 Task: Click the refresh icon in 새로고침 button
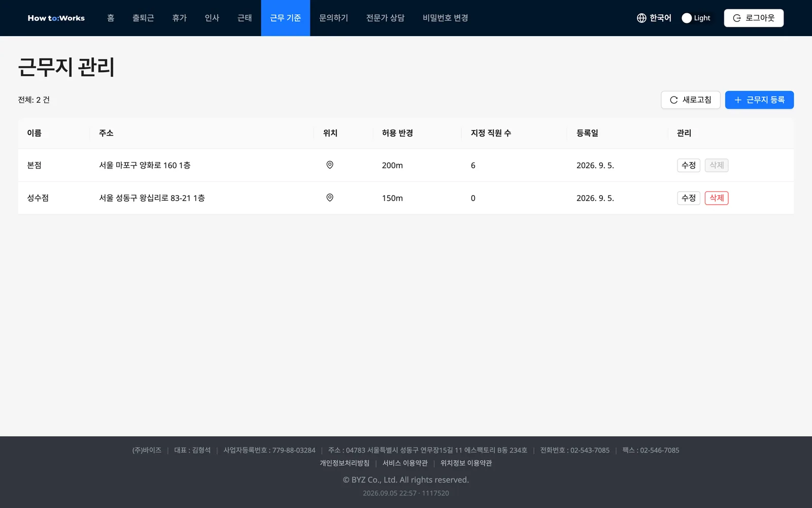[674, 100]
